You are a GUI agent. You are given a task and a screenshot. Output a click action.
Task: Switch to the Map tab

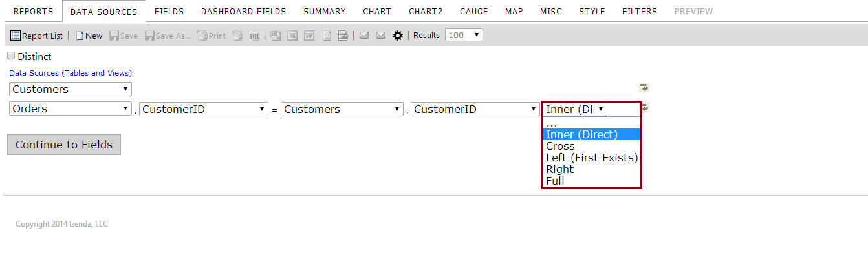514,11
